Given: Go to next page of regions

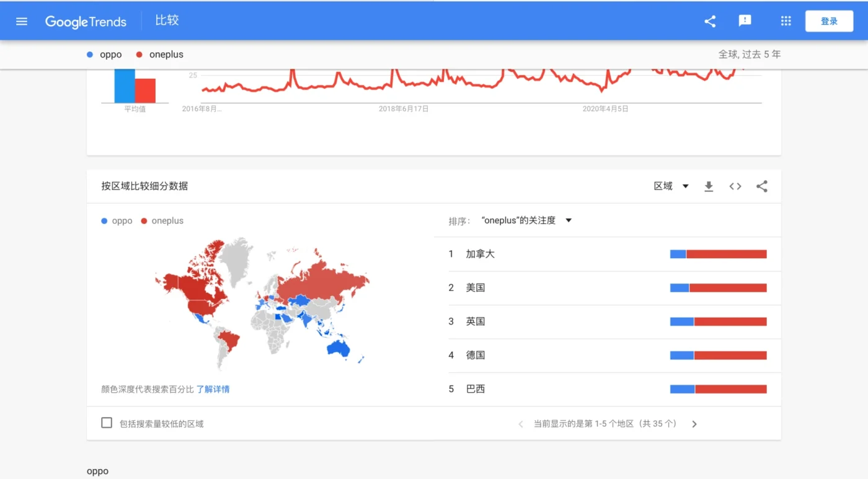Looking at the screenshot, I should [694, 424].
